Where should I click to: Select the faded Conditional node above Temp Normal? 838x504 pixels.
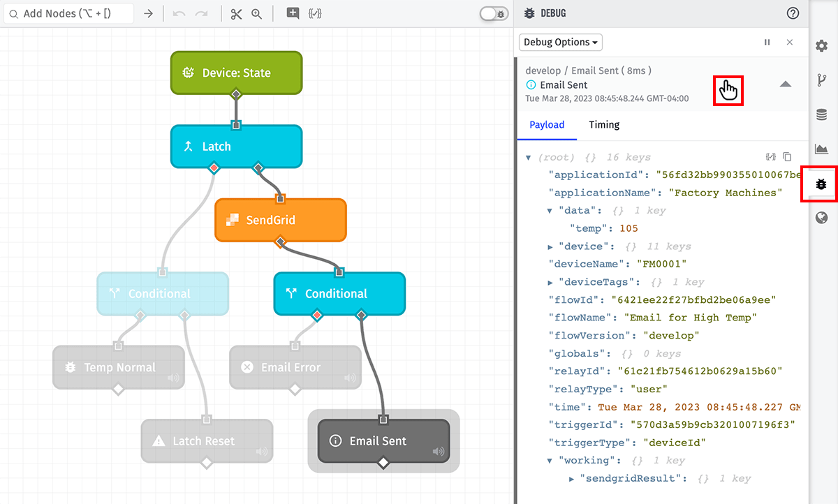pyautogui.click(x=163, y=294)
